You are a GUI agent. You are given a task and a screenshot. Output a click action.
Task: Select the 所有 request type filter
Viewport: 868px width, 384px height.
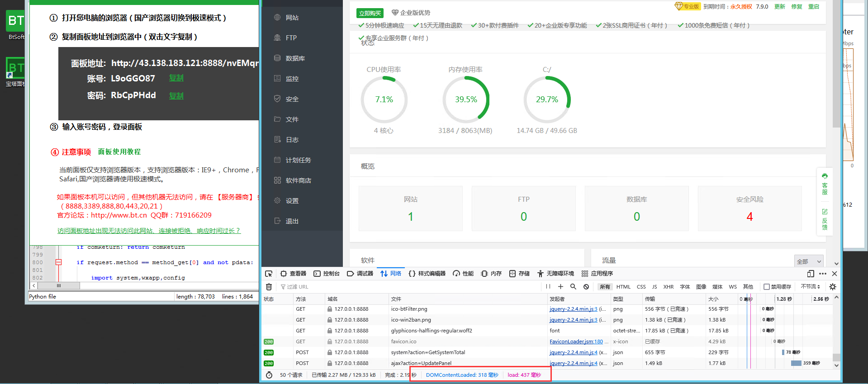point(605,287)
